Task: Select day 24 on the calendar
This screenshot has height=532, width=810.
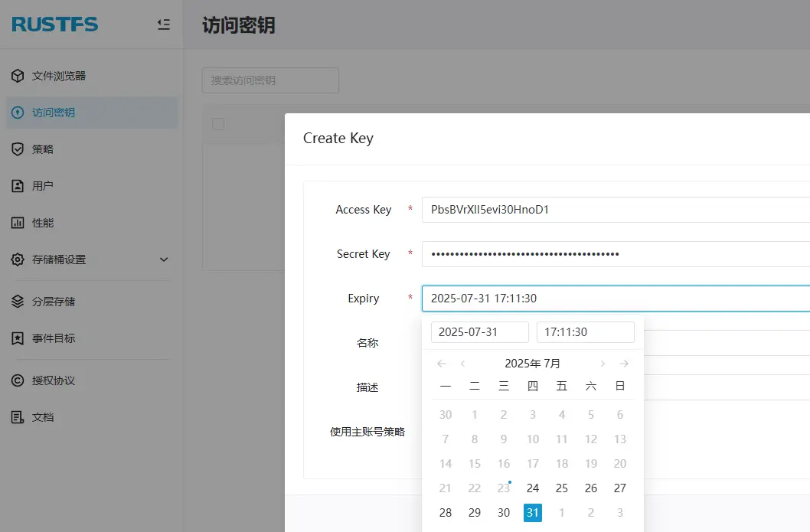Action: pos(532,488)
